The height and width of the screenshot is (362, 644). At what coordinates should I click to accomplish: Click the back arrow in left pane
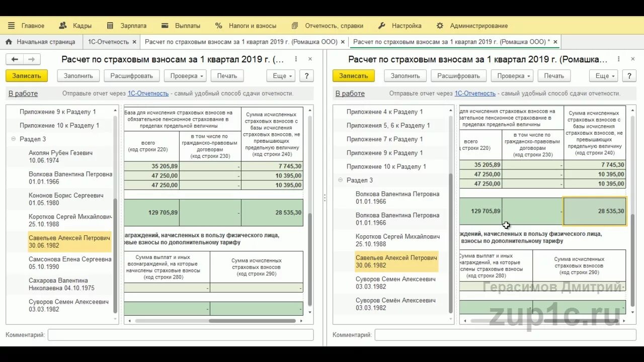coord(15,59)
